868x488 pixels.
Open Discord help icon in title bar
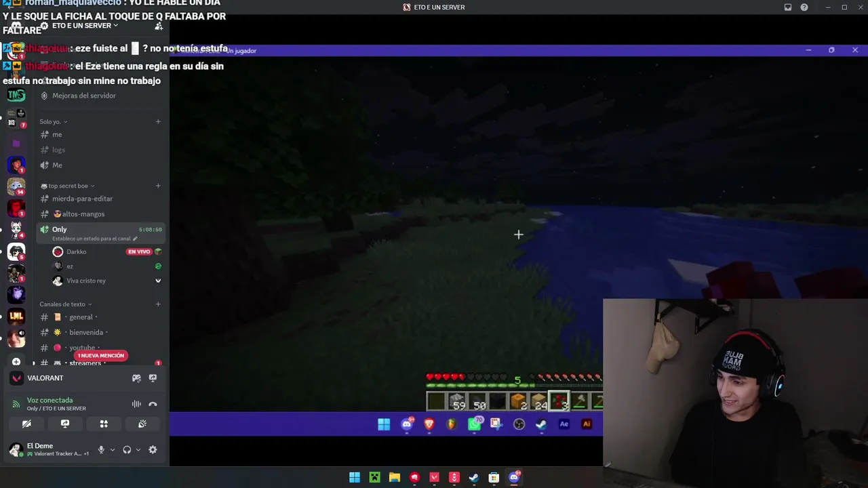tap(804, 7)
